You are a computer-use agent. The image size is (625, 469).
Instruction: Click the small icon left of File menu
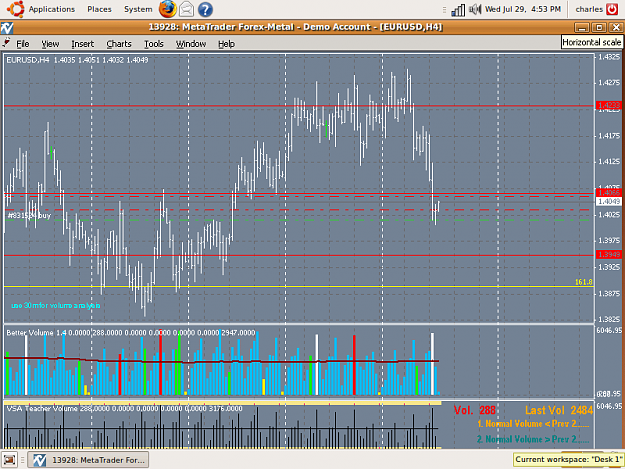[6, 43]
